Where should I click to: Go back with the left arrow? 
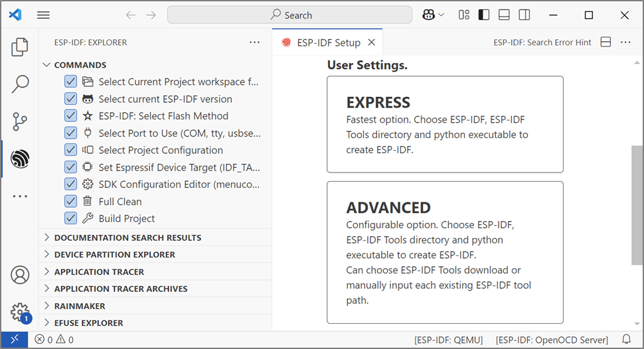131,15
